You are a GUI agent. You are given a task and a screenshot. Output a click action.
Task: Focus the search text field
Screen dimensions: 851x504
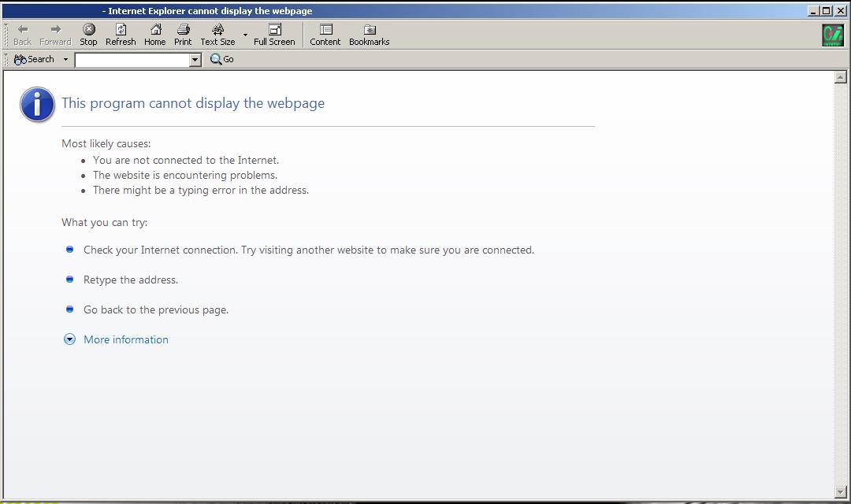point(132,60)
